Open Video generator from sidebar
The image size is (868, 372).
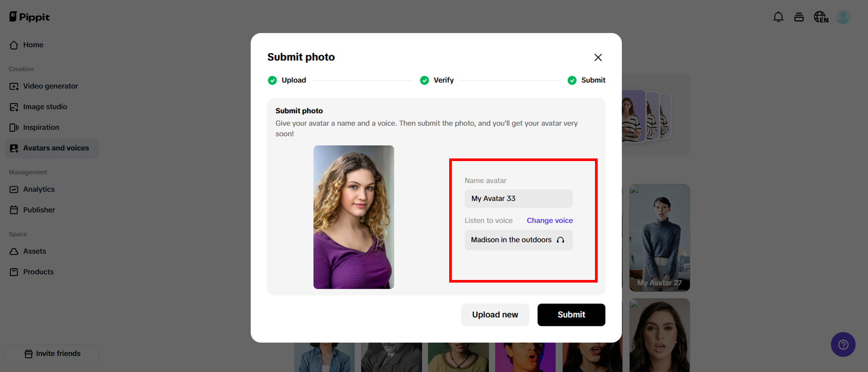(50, 86)
